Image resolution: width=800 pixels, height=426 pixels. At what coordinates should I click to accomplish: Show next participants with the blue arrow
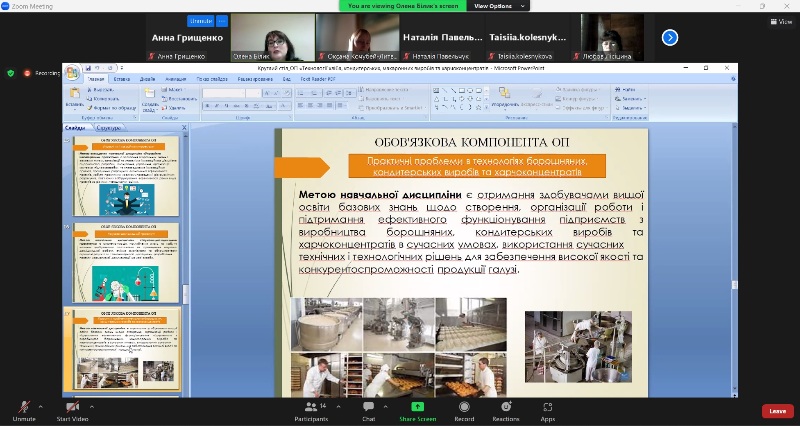pyautogui.click(x=670, y=37)
